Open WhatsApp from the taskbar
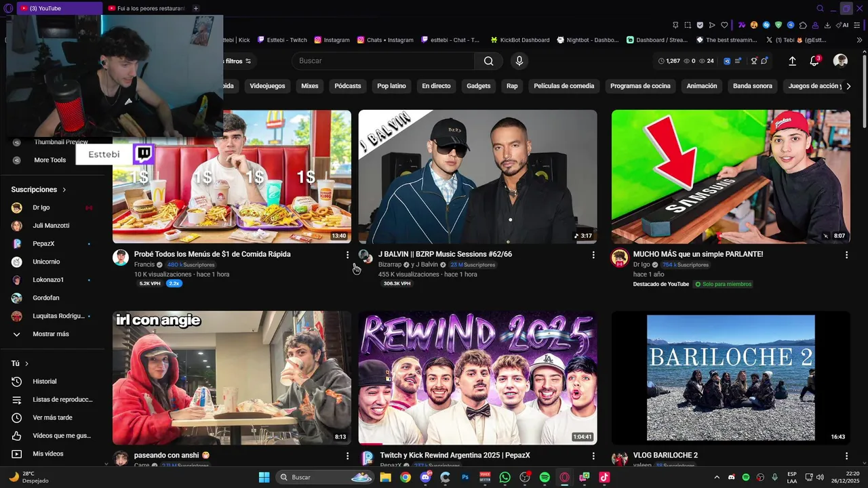 [505, 477]
